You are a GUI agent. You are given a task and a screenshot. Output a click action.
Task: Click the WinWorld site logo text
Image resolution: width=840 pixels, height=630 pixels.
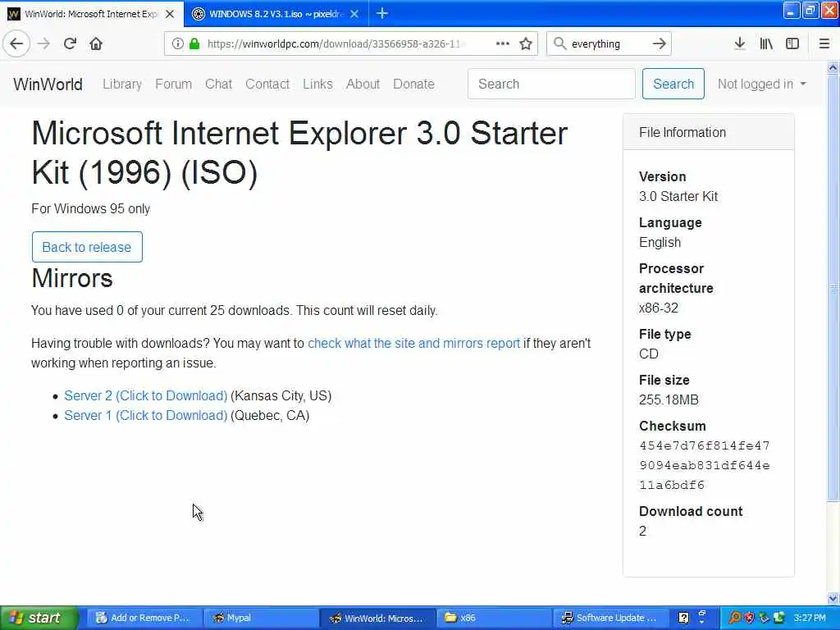point(48,84)
